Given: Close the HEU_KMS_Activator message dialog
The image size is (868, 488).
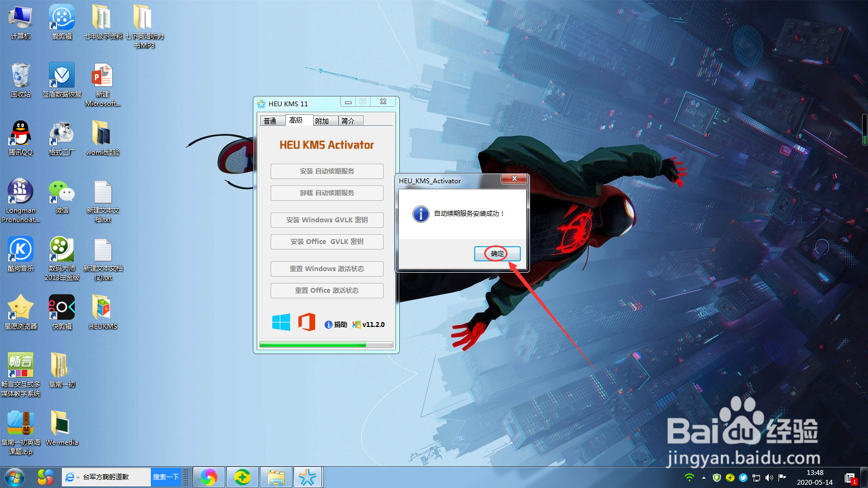Looking at the screenshot, I should click(514, 178).
